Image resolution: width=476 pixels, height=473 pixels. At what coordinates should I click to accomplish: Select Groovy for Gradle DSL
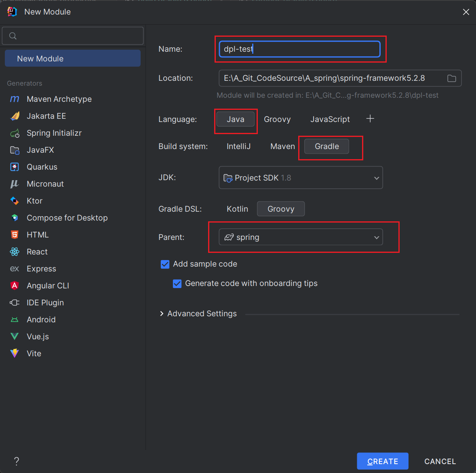(x=281, y=209)
